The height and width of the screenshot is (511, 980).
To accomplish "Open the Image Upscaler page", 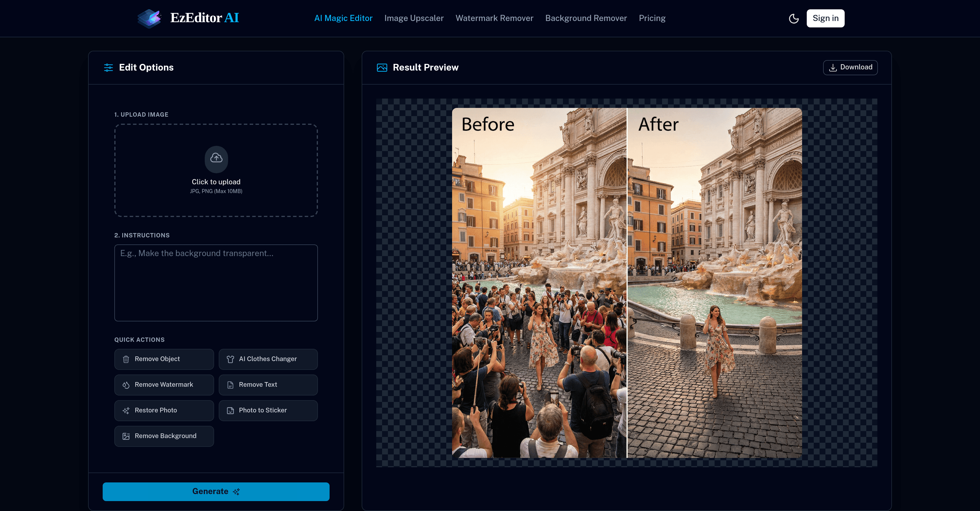I will 414,18.
